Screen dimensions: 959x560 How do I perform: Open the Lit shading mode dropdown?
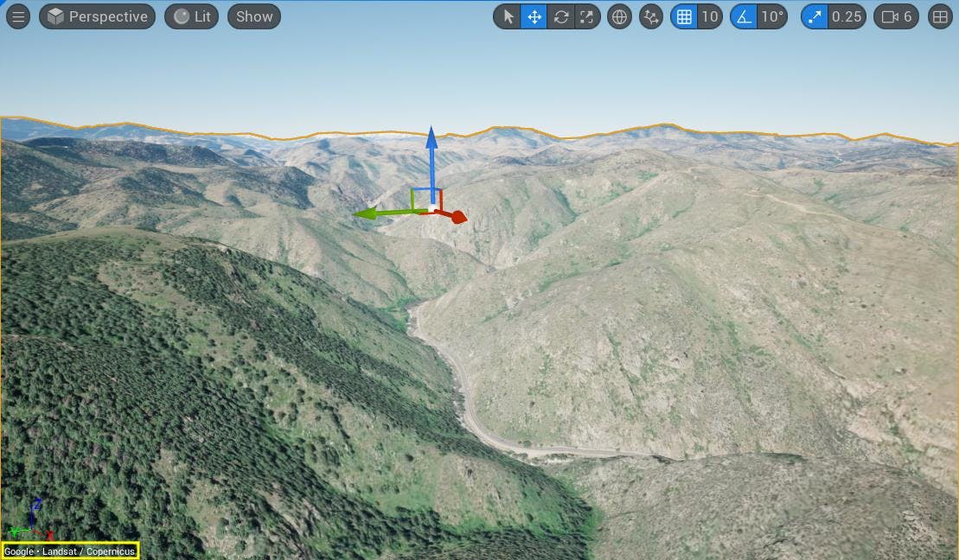click(191, 16)
